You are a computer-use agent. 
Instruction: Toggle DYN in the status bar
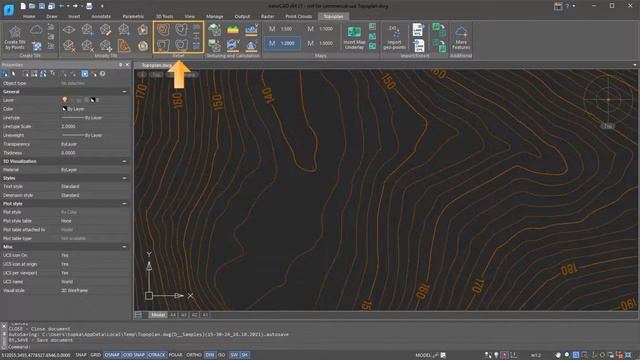coord(210,355)
